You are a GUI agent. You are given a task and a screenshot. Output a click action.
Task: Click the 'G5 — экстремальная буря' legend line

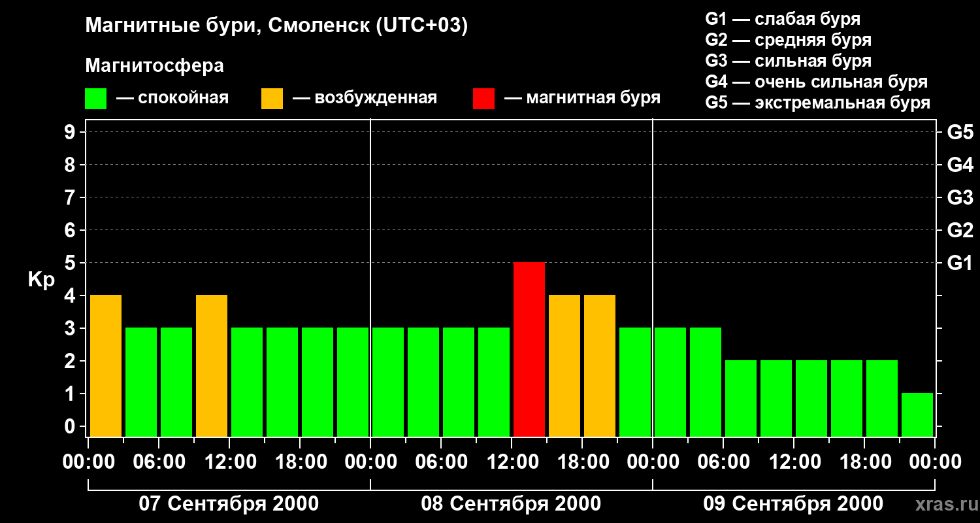coord(818,103)
